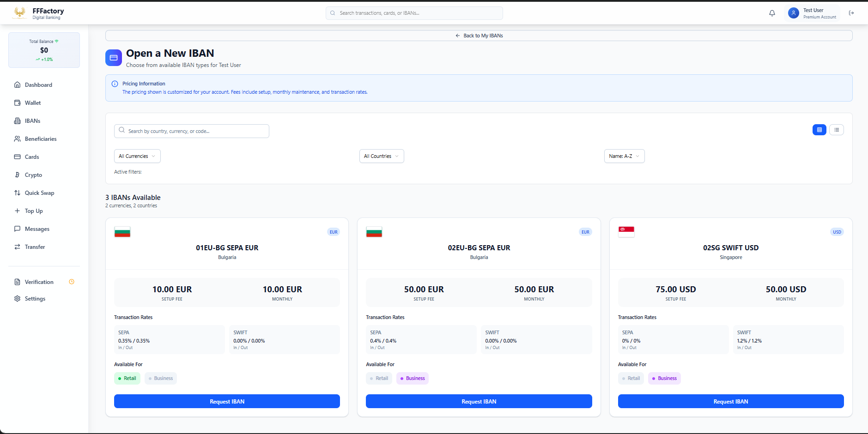Go to Beneficiaries in the sidebar
Image resolution: width=868 pixels, height=434 pixels.
click(x=41, y=139)
